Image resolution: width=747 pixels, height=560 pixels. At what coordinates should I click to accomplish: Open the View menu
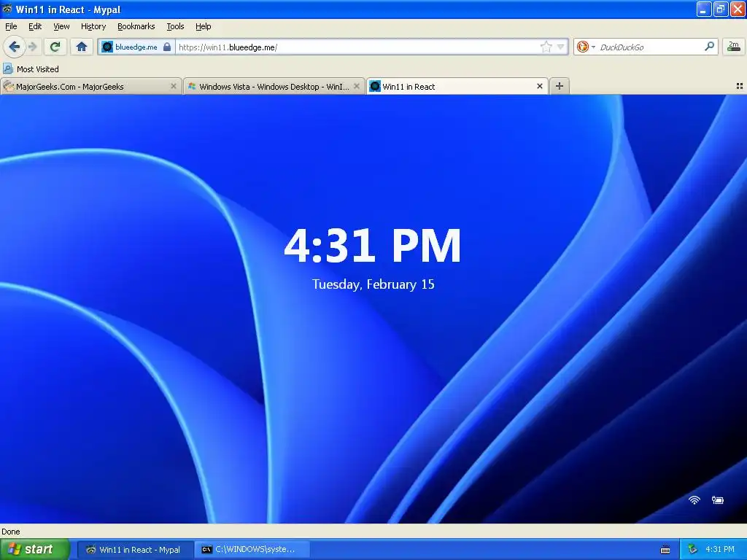click(61, 26)
